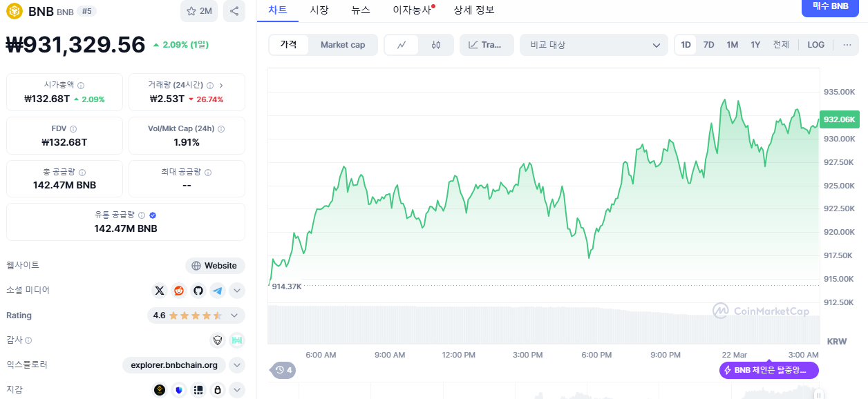Set chart range to 1M
This screenshot has height=399, width=868.
pos(733,45)
